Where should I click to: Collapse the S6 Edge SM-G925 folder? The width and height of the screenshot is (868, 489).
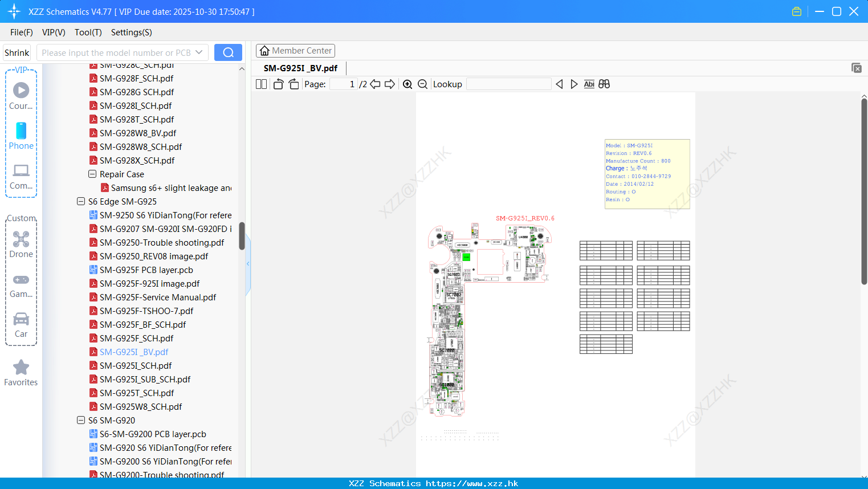[x=81, y=201]
